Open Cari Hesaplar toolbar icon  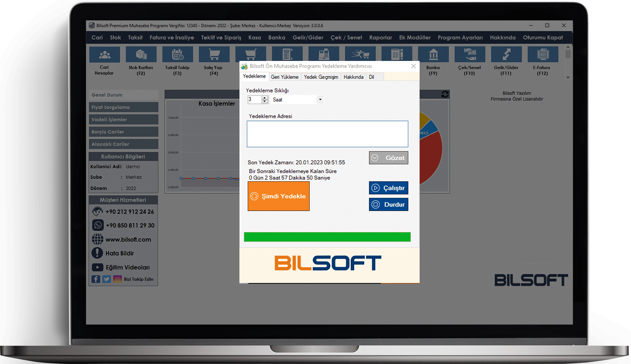click(104, 54)
